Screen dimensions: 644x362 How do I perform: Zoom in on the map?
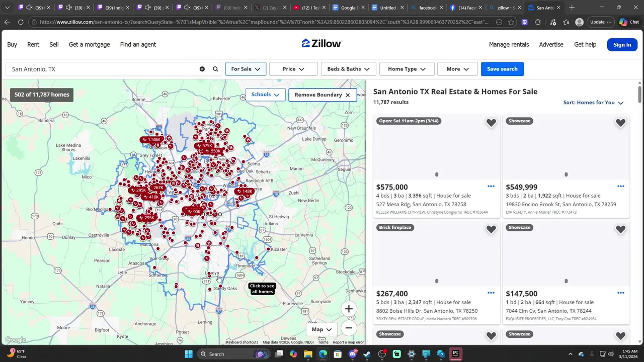click(x=349, y=309)
